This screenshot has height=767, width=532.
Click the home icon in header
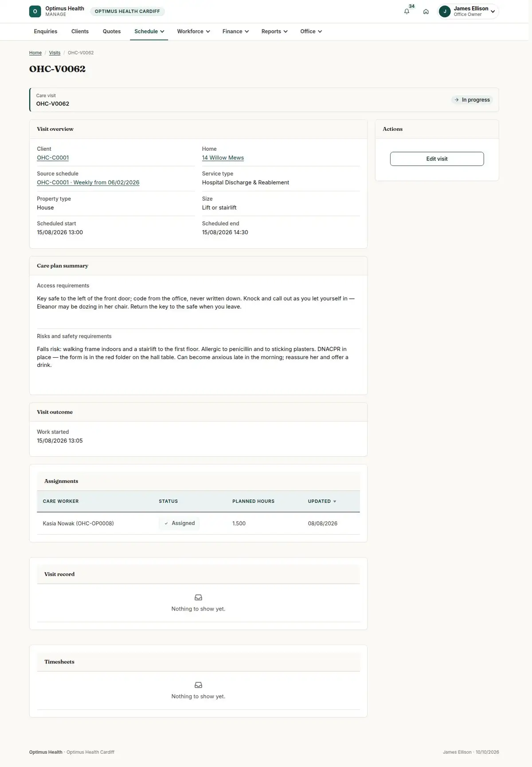point(426,12)
